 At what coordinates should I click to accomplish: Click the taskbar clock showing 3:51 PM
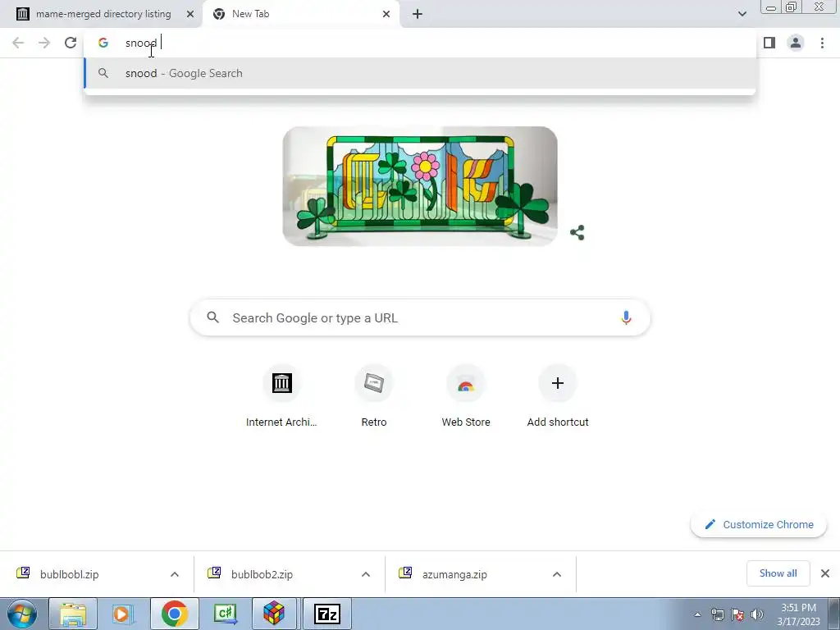(x=799, y=614)
